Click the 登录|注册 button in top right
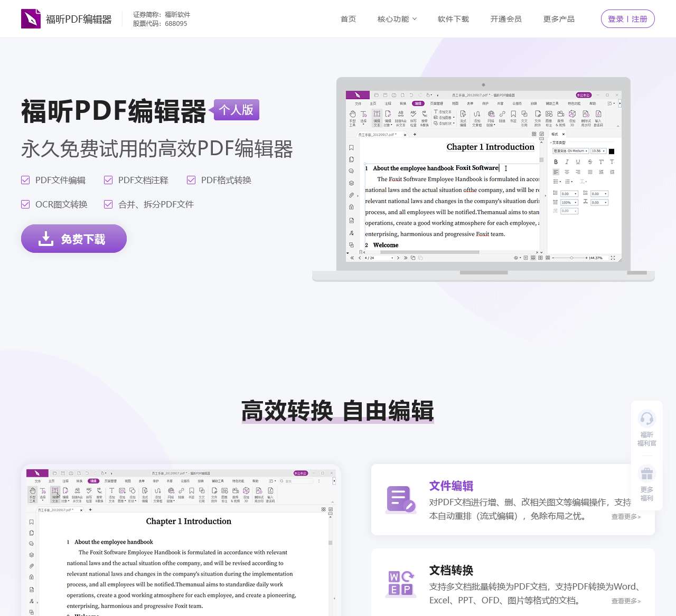This screenshot has width=676, height=616. pos(627,18)
